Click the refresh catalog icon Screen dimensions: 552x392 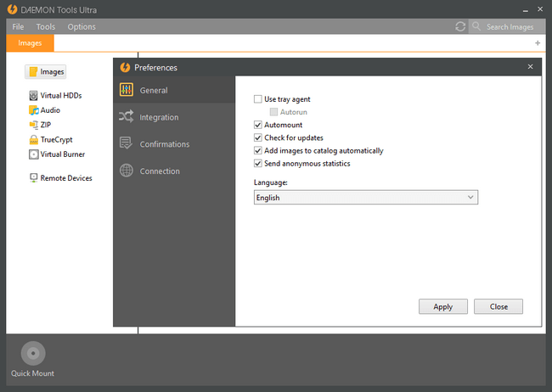tap(460, 26)
